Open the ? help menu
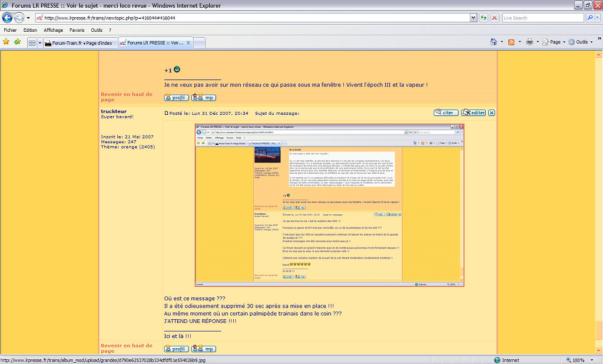This screenshot has height=364, width=603. [110, 30]
